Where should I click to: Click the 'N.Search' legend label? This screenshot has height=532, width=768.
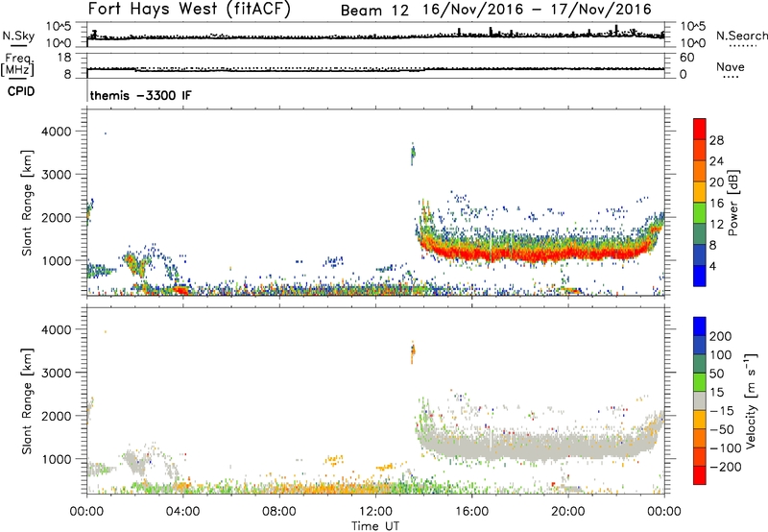coord(741,36)
